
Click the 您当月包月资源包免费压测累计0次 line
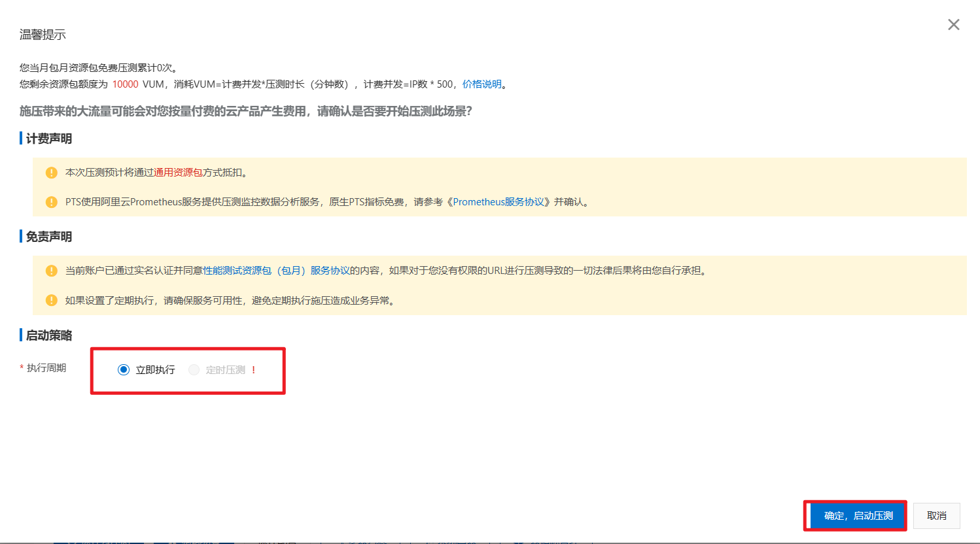point(99,68)
